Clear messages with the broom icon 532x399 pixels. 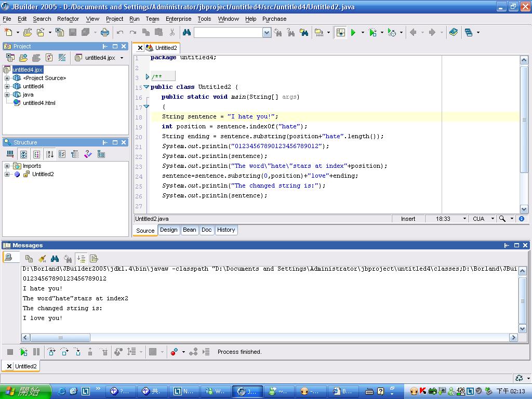[x=42, y=259]
